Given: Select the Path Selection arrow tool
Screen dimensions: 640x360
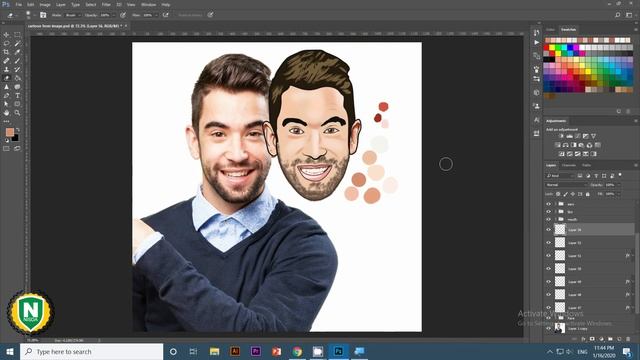Looking at the screenshot, I should [6, 104].
